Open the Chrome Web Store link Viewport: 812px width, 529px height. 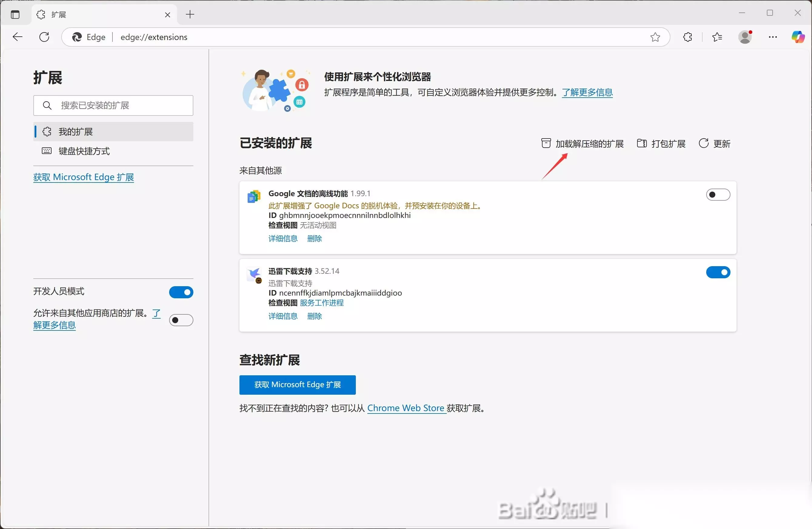(407, 408)
